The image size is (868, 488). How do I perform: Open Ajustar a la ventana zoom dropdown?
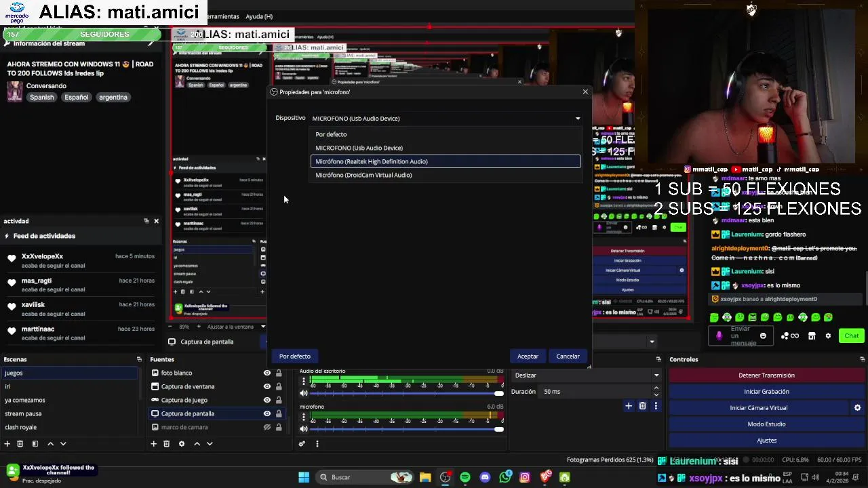[x=263, y=327]
